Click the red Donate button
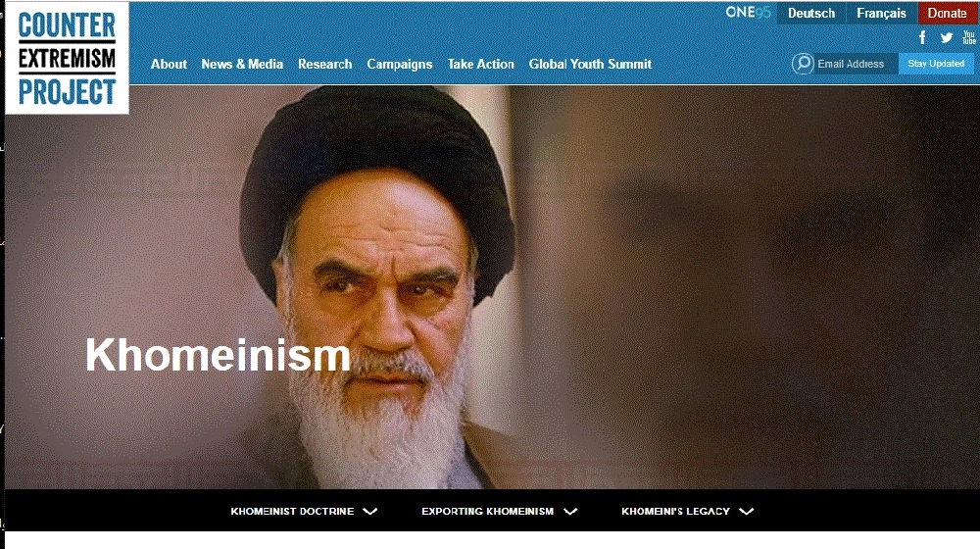This screenshot has width=980, height=549. [x=947, y=13]
